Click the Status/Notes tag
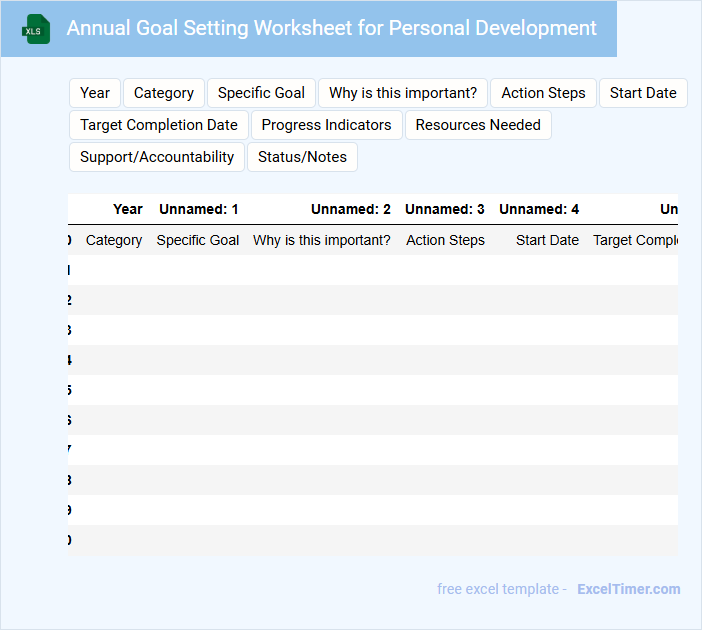The image size is (702, 630). click(302, 157)
